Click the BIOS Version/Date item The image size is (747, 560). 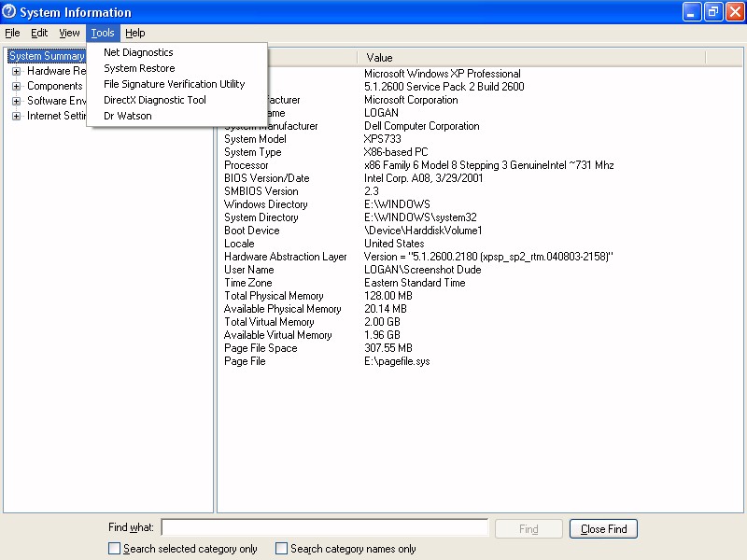click(267, 178)
